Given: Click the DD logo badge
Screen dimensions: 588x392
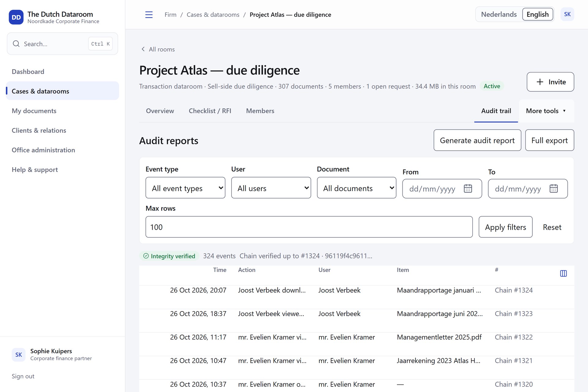Looking at the screenshot, I should click(x=16, y=17).
